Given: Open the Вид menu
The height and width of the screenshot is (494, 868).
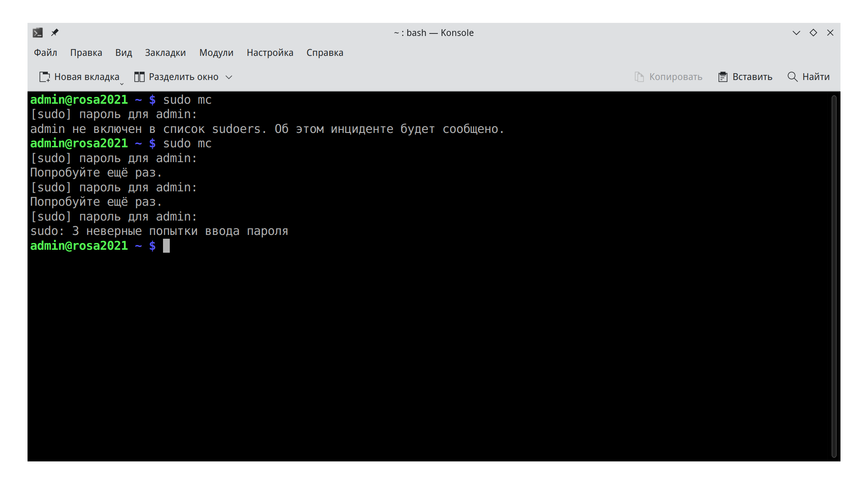Looking at the screenshot, I should click(123, 52).
